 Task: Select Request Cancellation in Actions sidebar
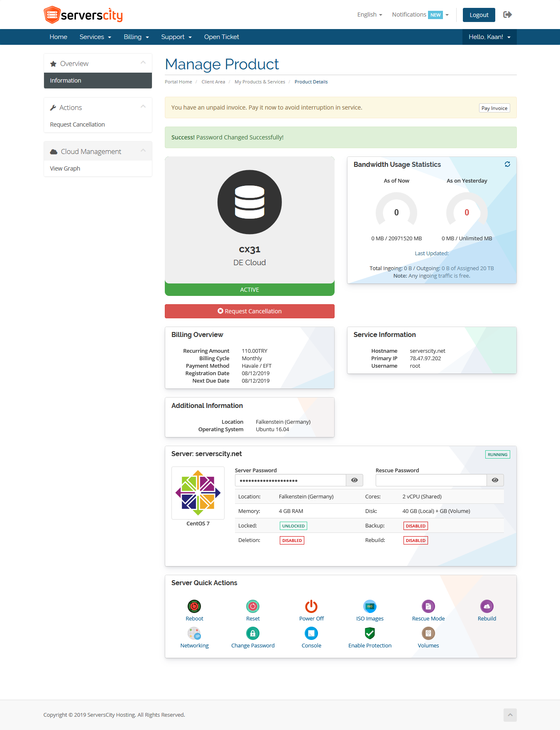tap(77, 125)
